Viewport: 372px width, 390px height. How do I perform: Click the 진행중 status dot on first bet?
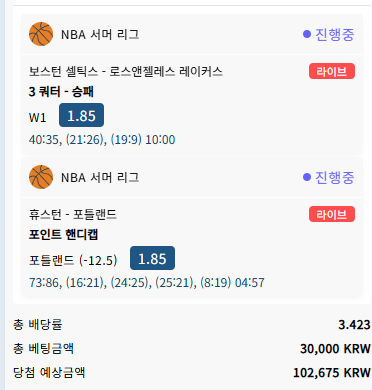307,34
